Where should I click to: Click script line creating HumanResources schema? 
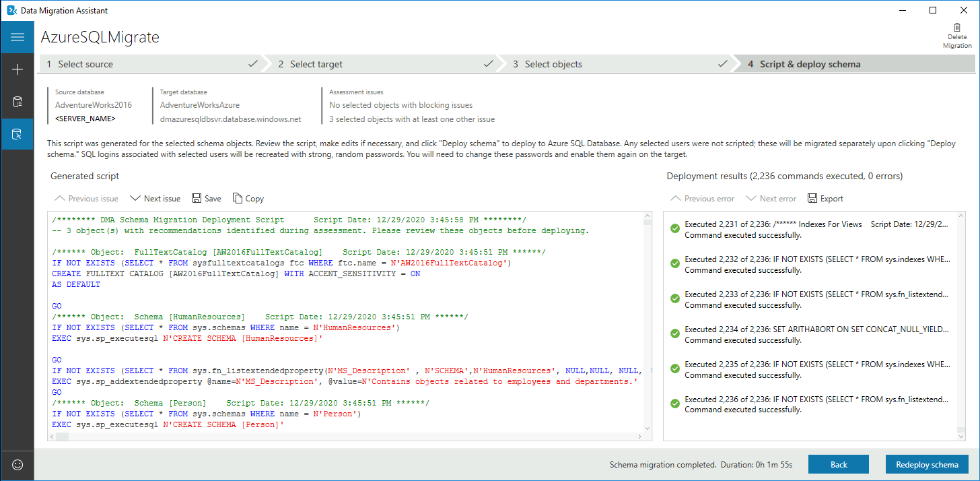click(x=187, y=338)
